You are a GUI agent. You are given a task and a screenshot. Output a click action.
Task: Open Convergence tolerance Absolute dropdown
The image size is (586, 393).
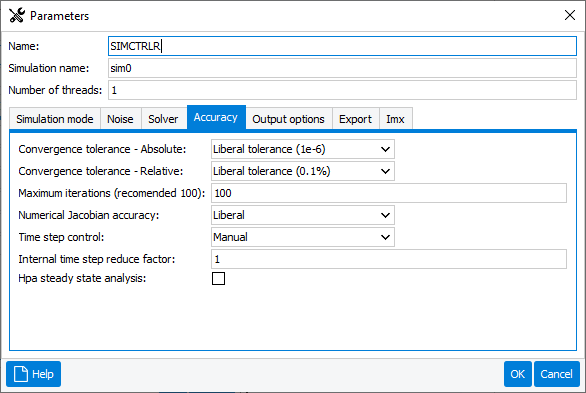[x=303, y=149]
